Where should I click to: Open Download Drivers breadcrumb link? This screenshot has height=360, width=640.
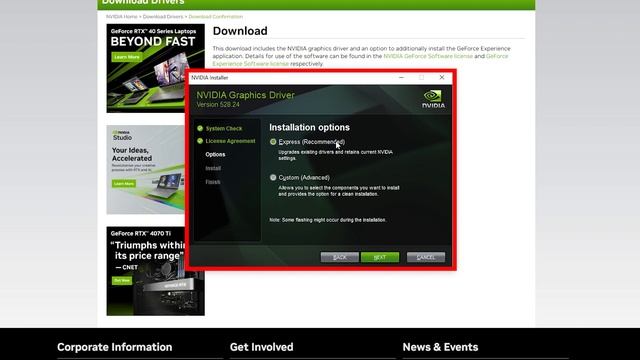click(163, 17)
